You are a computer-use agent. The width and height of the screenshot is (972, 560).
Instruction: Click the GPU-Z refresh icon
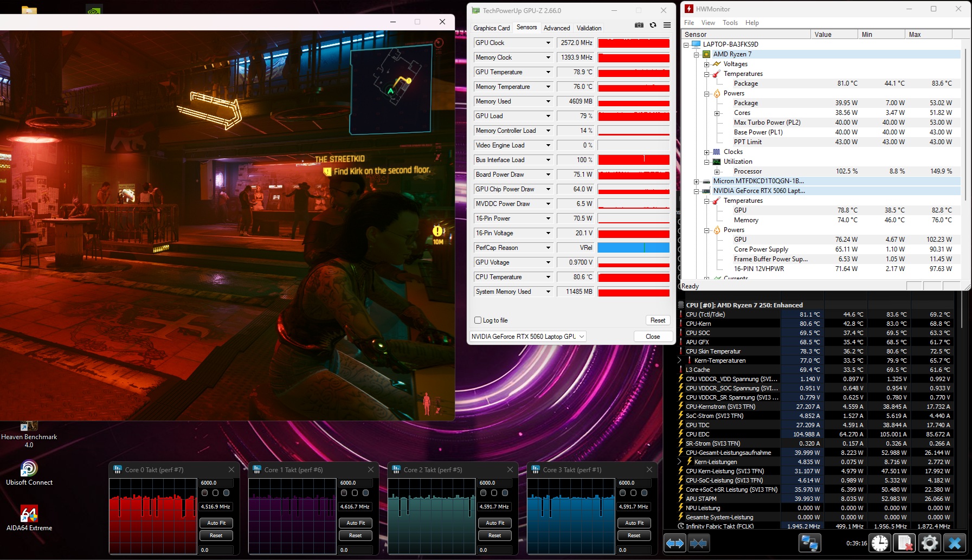[x=653, y=25]
